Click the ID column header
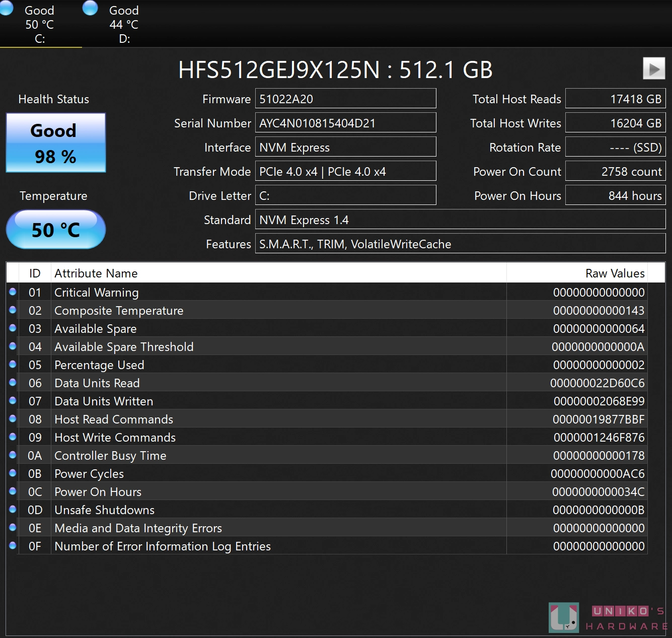Image resolution: width=672 pixels, height=638 pixels. [x=35, y=273]
